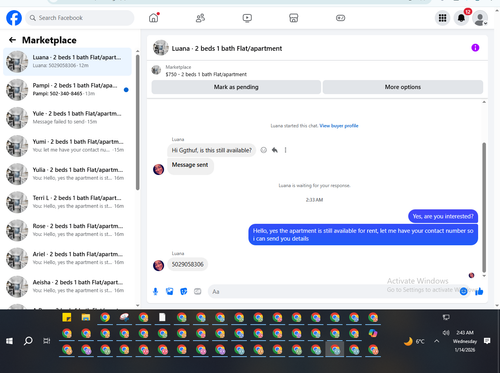
Task: Open Windows taskbar search
Action: point(28,341)
